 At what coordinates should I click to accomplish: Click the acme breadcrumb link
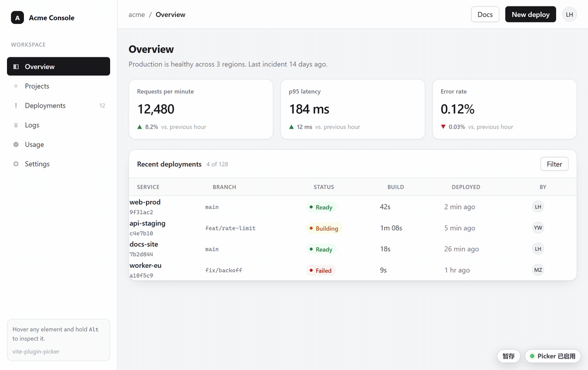[137, 14]
